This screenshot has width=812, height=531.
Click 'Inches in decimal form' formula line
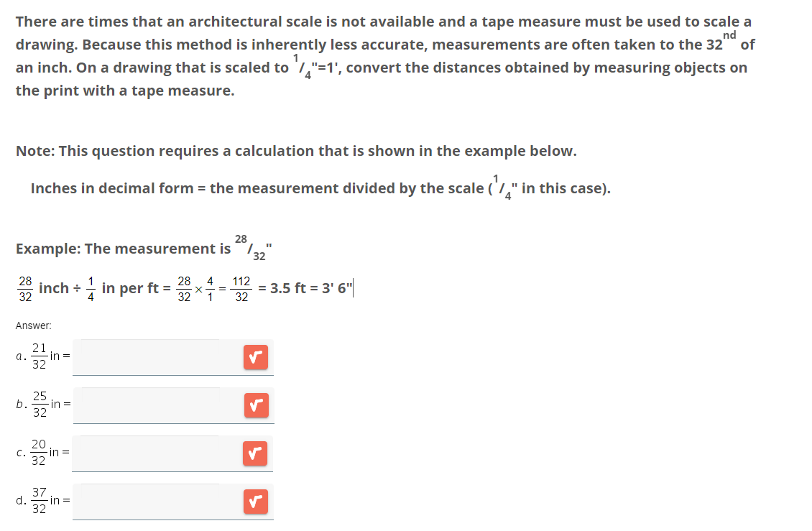coord(320,188)
